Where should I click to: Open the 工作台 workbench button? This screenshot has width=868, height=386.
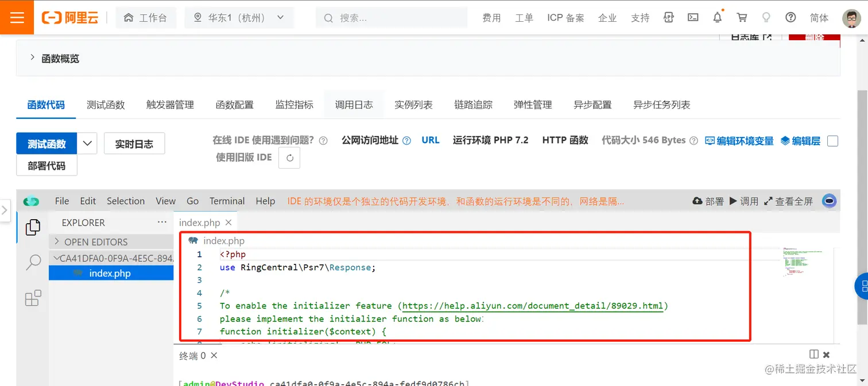[146, 18]
